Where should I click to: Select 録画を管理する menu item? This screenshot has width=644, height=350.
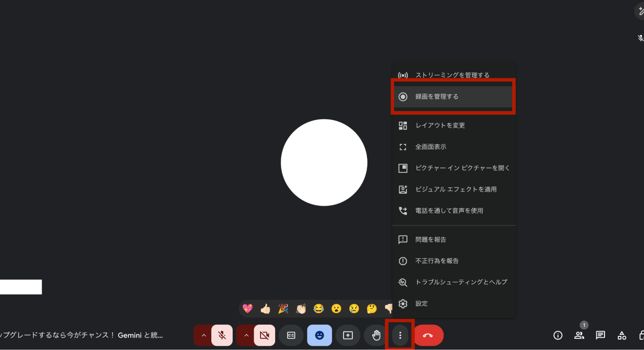click(x=454, y=96)
